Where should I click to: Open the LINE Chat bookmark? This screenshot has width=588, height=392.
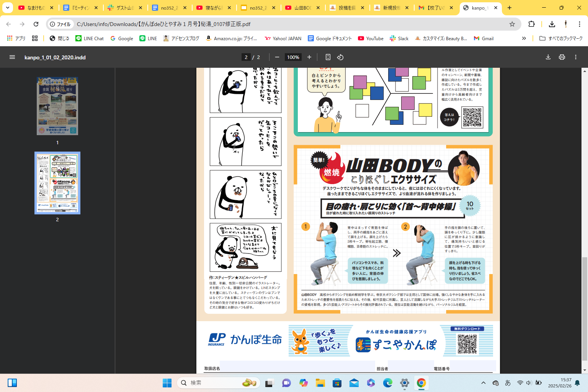coord(90,38)
